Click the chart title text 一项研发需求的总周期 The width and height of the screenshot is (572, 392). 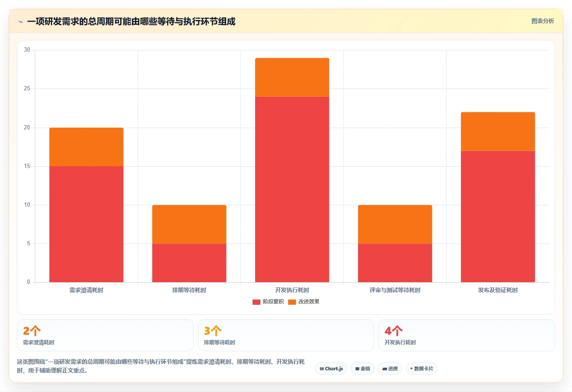70,22
